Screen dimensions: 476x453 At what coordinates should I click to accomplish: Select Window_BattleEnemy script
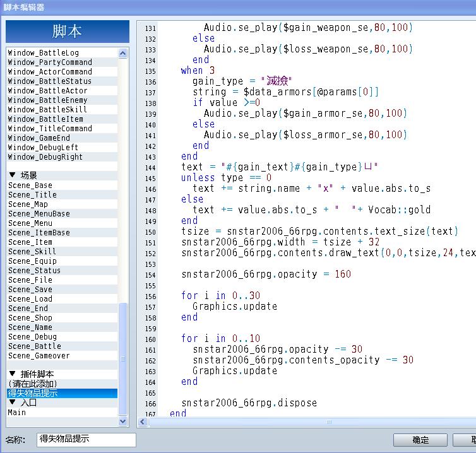point(62,100)
